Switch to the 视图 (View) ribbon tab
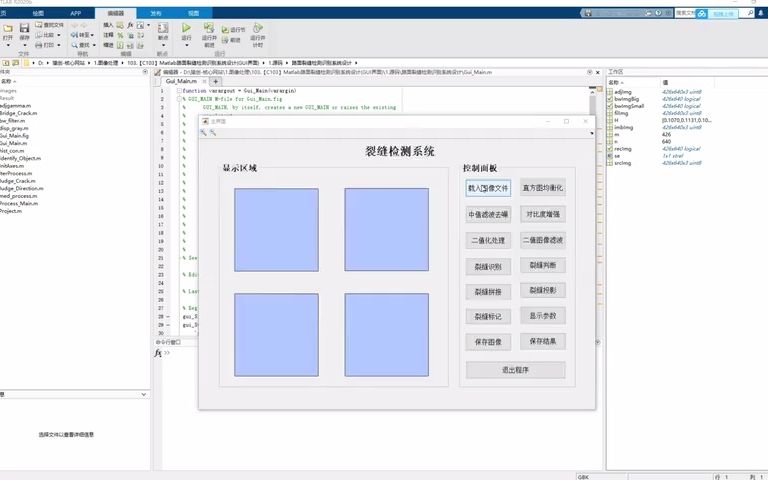The image size is (768, 480). (x=193, y=13)
